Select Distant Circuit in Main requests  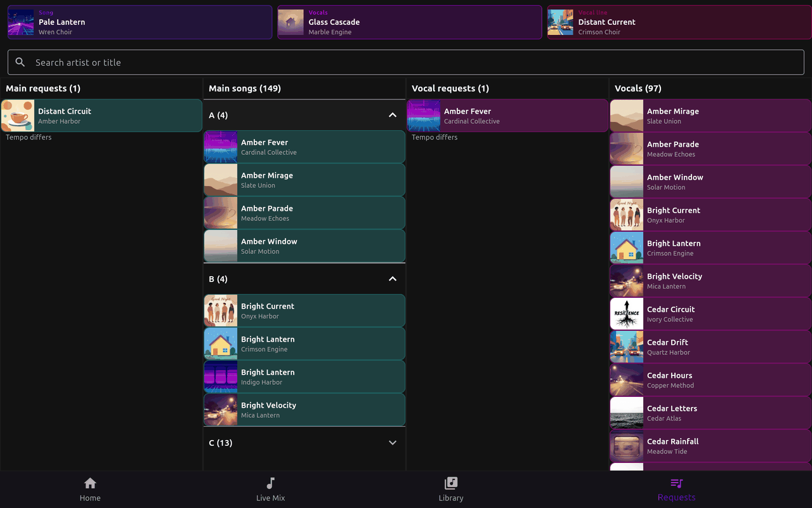tap(101, 116)
